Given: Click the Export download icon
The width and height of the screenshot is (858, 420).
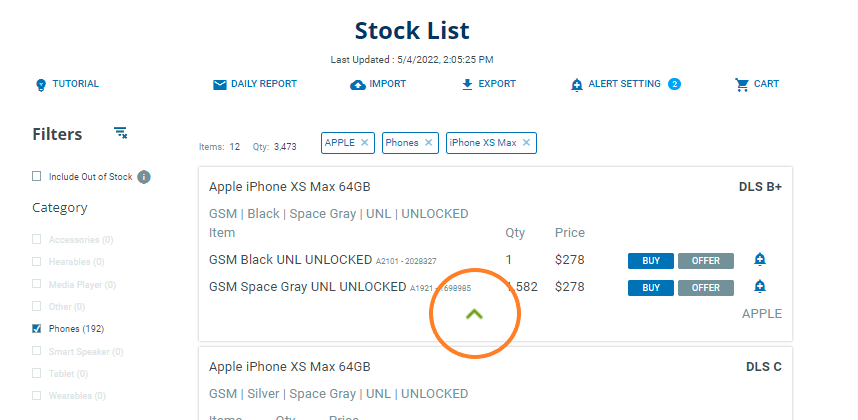Looking at the screenshot, I should coord(467,84).
